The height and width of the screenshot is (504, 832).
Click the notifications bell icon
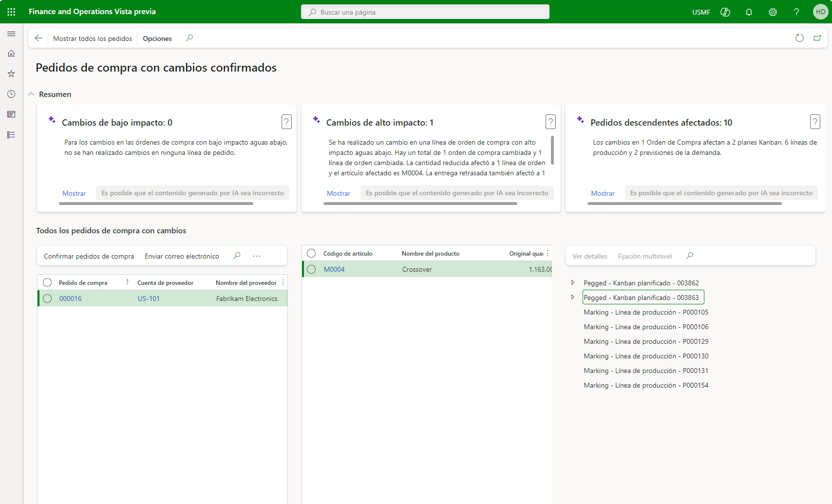(749, 12)
